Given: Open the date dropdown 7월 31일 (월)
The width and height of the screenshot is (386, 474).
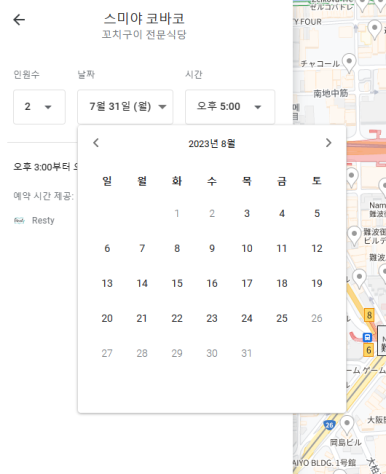Looking at the screenshot, I should 125,107.
